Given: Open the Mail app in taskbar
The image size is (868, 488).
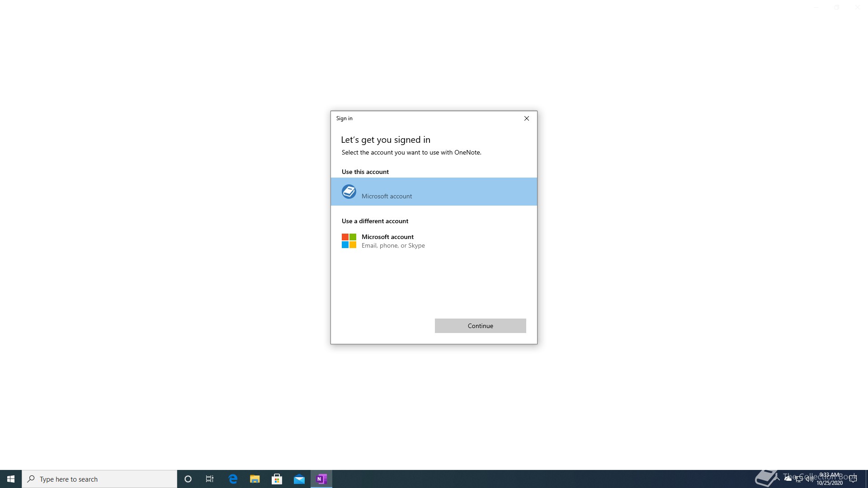Looking at the screenshot, I should [299, 479].
